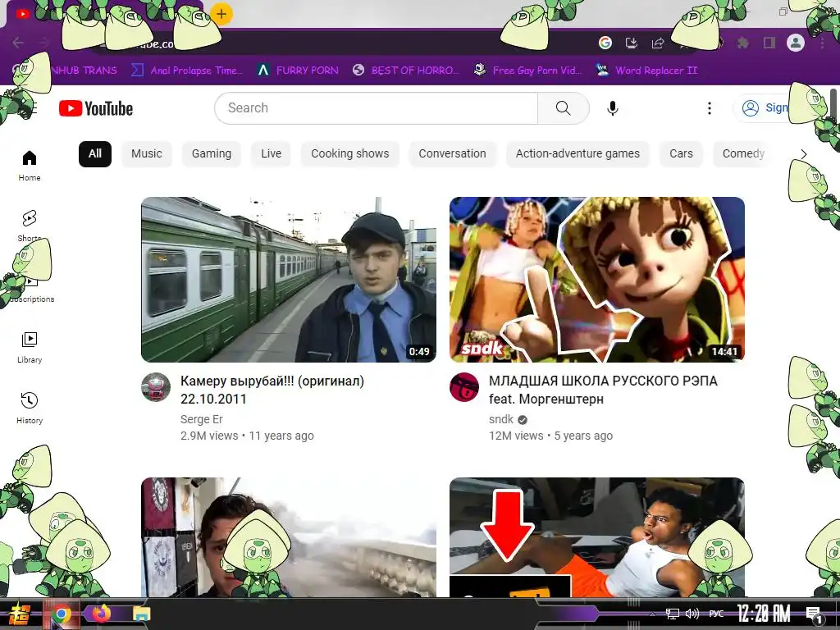Click the Google icon in address bar
The width and height of the screenshot is (840, 630).
tap(605, 43)
